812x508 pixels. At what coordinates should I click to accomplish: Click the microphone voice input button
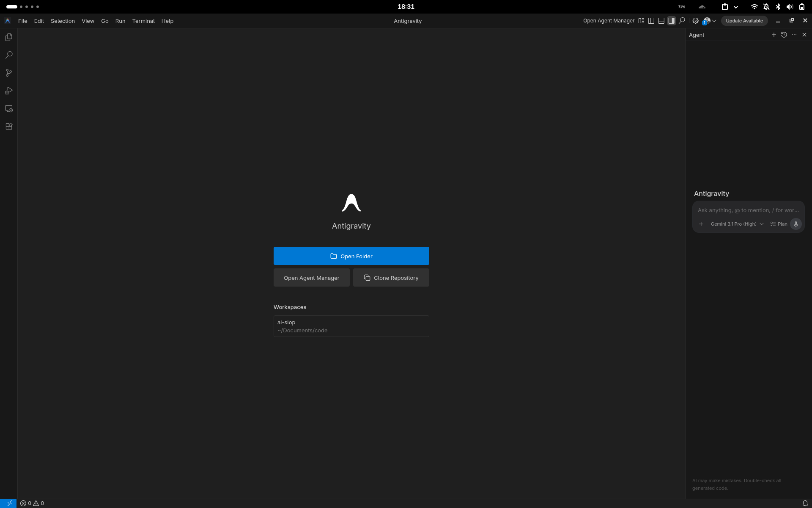[796, 224]
